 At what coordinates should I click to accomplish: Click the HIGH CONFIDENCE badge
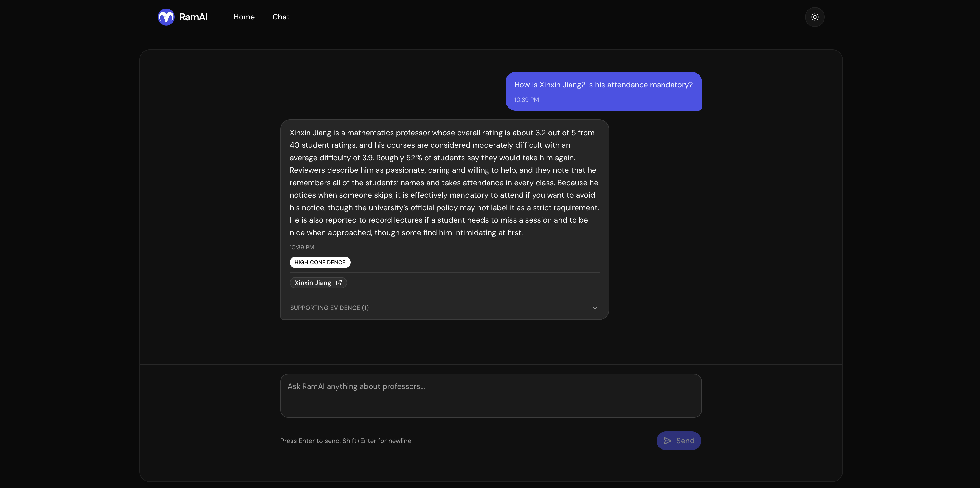320,262
